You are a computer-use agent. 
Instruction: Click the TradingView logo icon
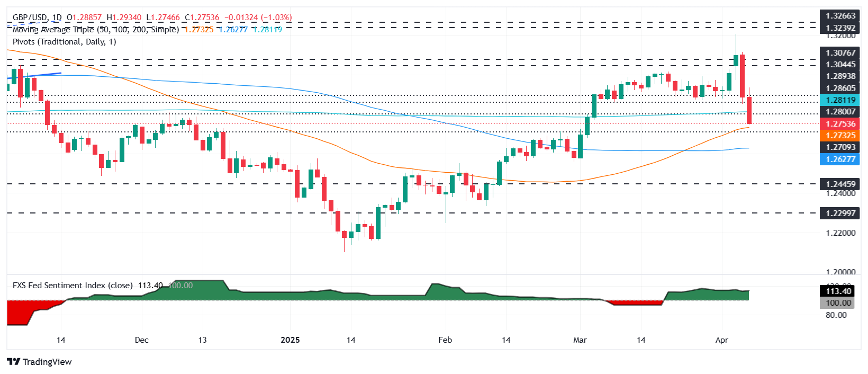click(x=13, y=362)
